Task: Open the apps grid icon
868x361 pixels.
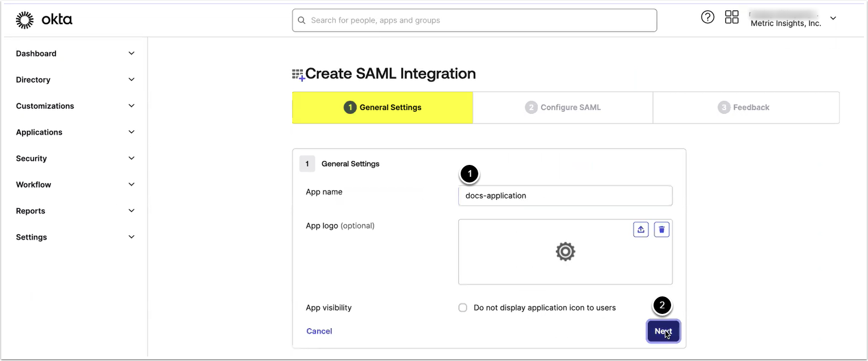Action: [x=732, y=17]
